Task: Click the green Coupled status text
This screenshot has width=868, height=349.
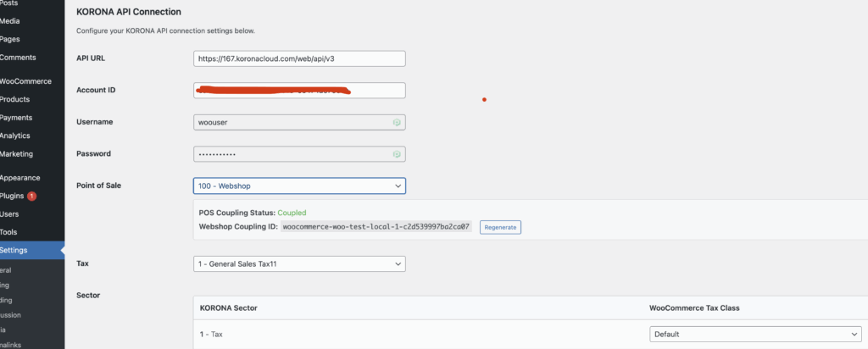Action: click(x=292, y=213)
